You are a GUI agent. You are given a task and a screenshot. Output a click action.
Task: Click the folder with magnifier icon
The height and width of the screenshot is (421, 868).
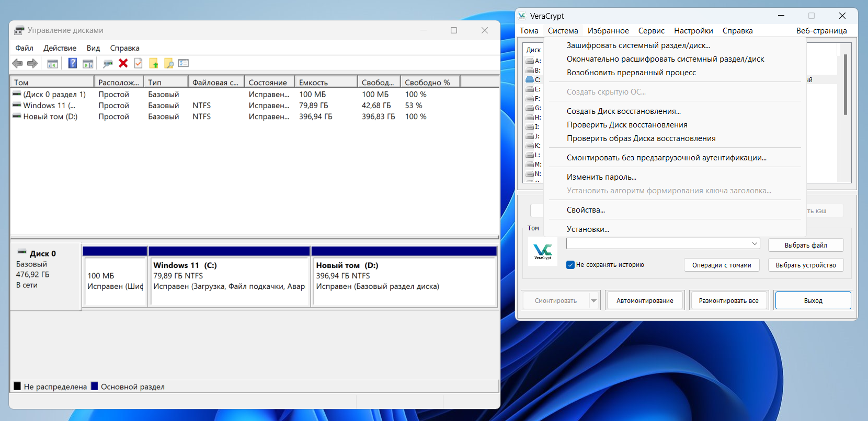tap(169, 63)
